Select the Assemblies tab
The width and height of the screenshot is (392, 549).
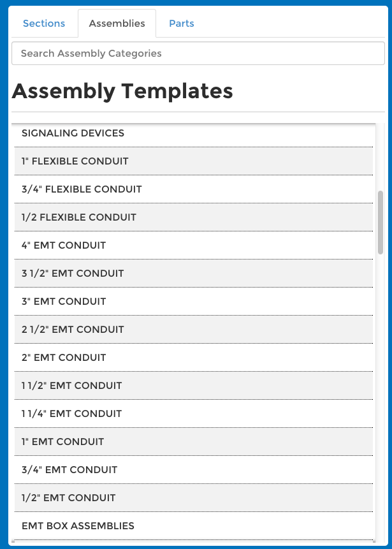(117, 24)
